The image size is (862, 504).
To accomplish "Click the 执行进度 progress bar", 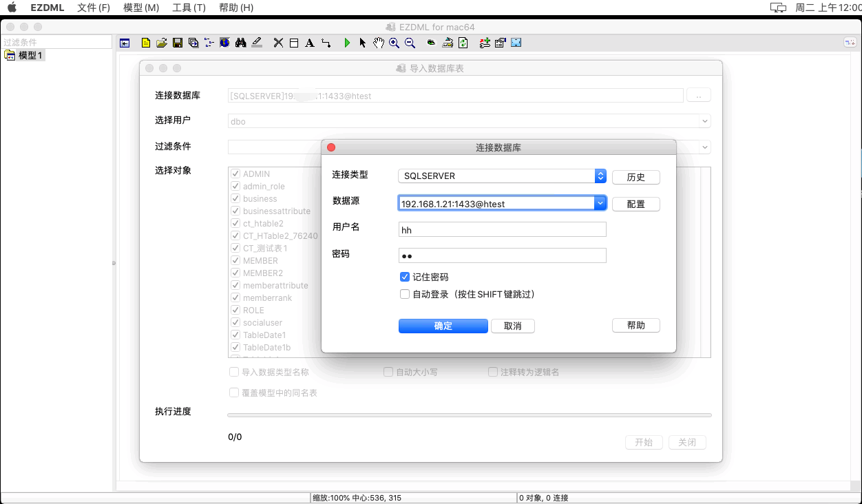I will click(x=470, y=415).
